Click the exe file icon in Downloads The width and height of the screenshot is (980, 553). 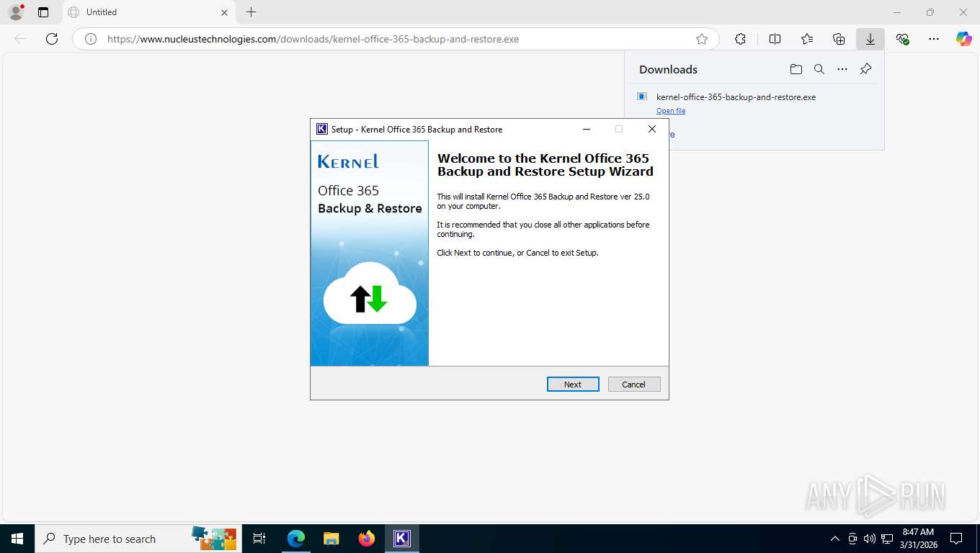click(642, 96)
